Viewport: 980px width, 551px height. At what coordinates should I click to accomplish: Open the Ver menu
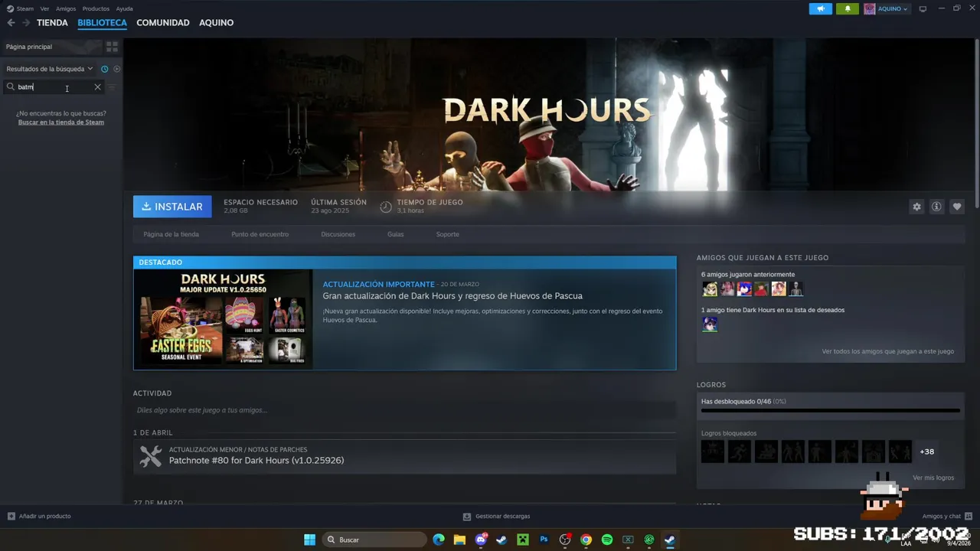tap(44, 8)
